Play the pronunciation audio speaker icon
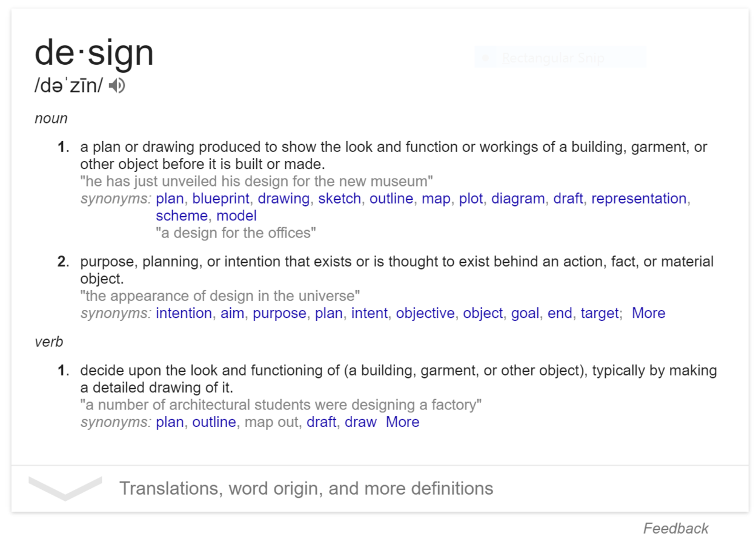Viewport: 756px width, 545px height. 117,86
